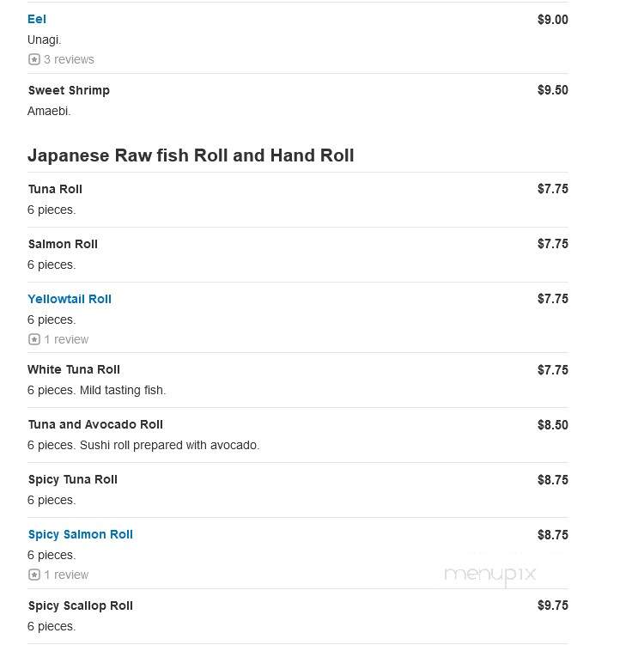Click the Spicy Scallop Roll item name

(81, 605)
